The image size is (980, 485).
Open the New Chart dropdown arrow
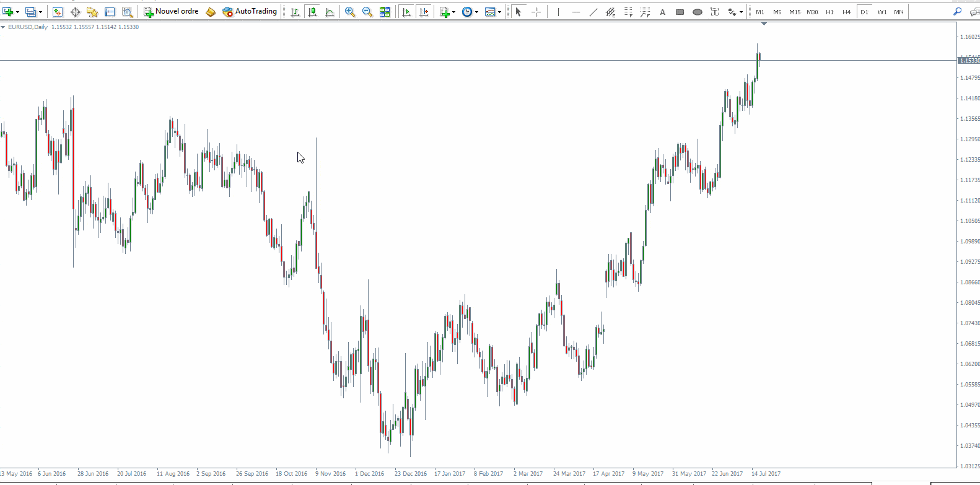coord(17,12)
